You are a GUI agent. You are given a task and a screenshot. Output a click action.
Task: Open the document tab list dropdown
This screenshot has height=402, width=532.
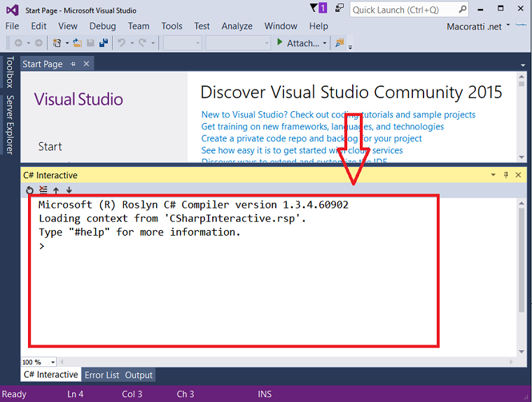click(523, 65)
